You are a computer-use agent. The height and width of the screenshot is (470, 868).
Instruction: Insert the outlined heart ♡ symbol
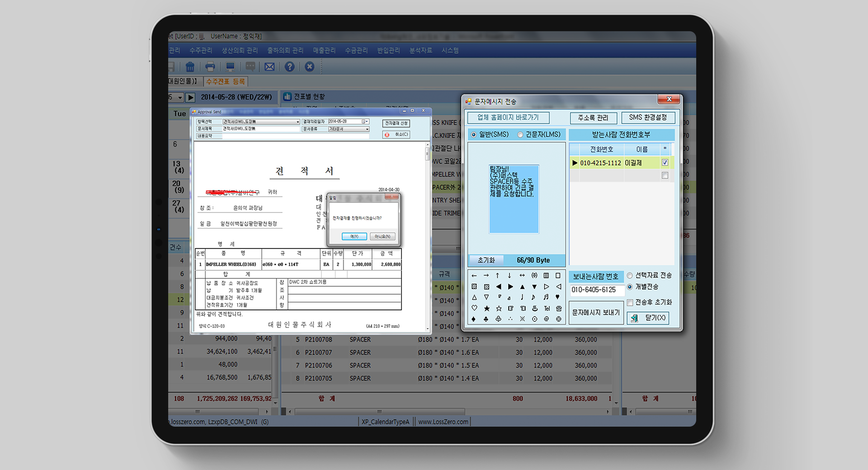474,308
